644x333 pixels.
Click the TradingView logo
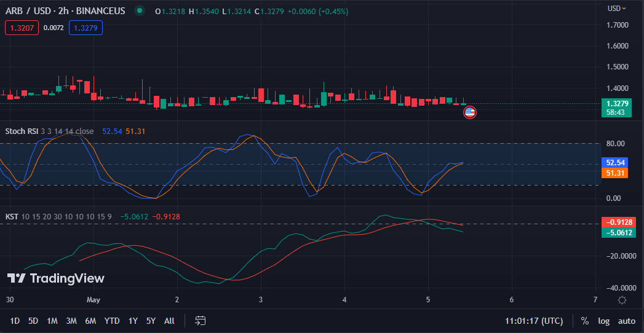point(56,278)
